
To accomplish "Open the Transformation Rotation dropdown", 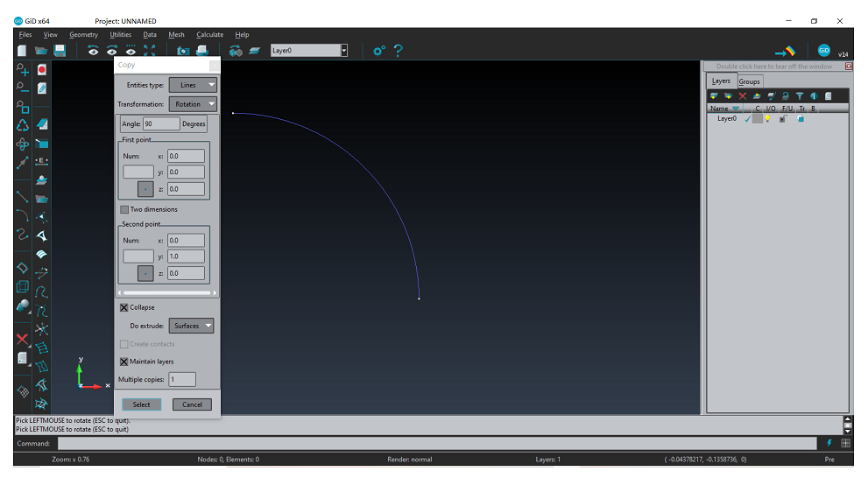I will pyautogui.click(x=193, y=104).
